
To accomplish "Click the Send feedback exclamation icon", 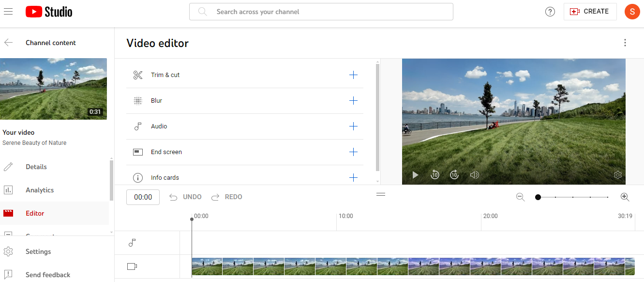I will [8, 275].
